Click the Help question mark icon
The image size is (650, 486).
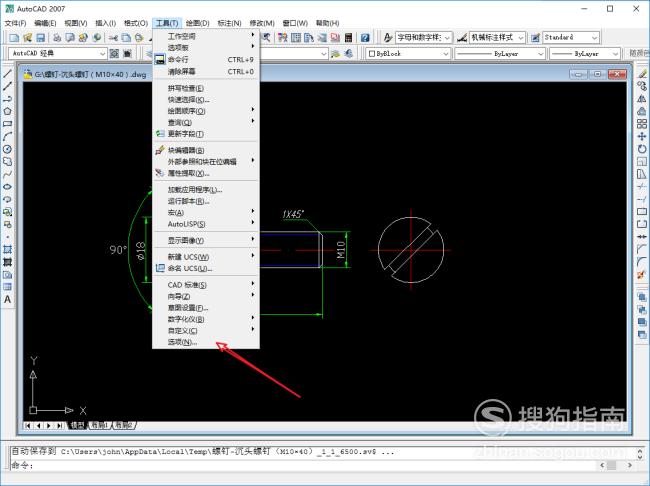pos(365,38)
